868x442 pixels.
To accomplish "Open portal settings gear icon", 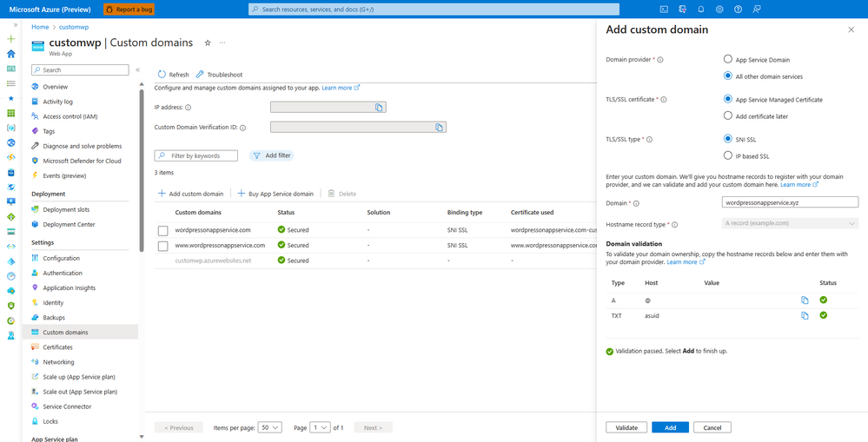I will 719,9.
